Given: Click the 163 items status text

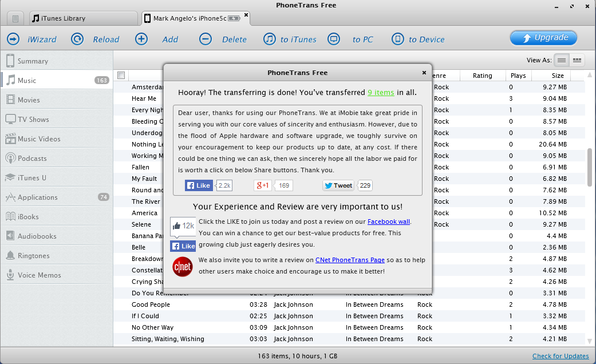Looking at the screenshot, I should pyautogui.click(x=298, y=356).
